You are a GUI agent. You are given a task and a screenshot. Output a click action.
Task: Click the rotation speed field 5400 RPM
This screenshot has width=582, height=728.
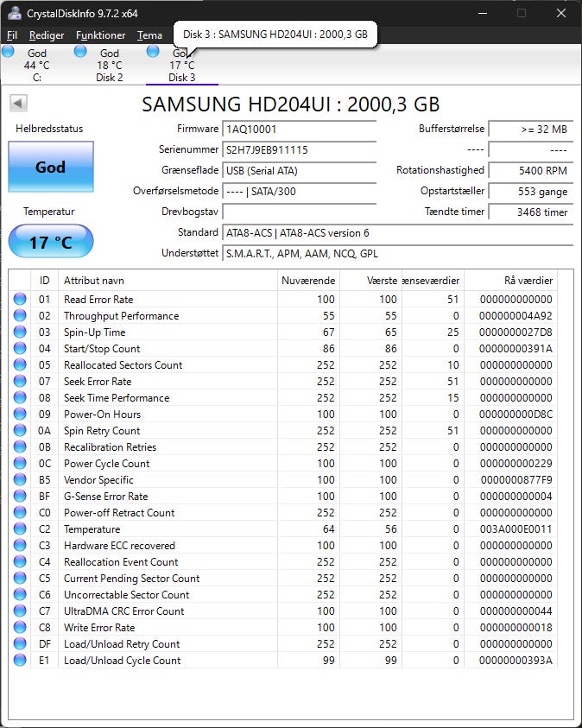pos(531,170)
